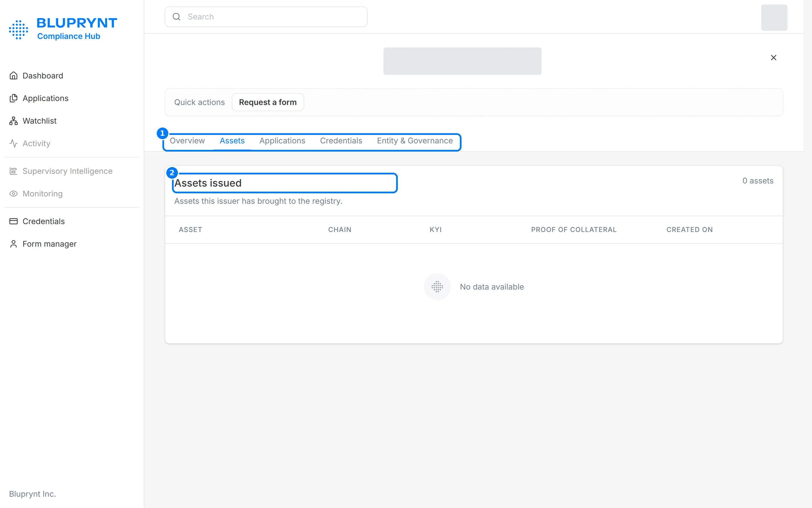Switch to the Overview tab

[187, 141]
